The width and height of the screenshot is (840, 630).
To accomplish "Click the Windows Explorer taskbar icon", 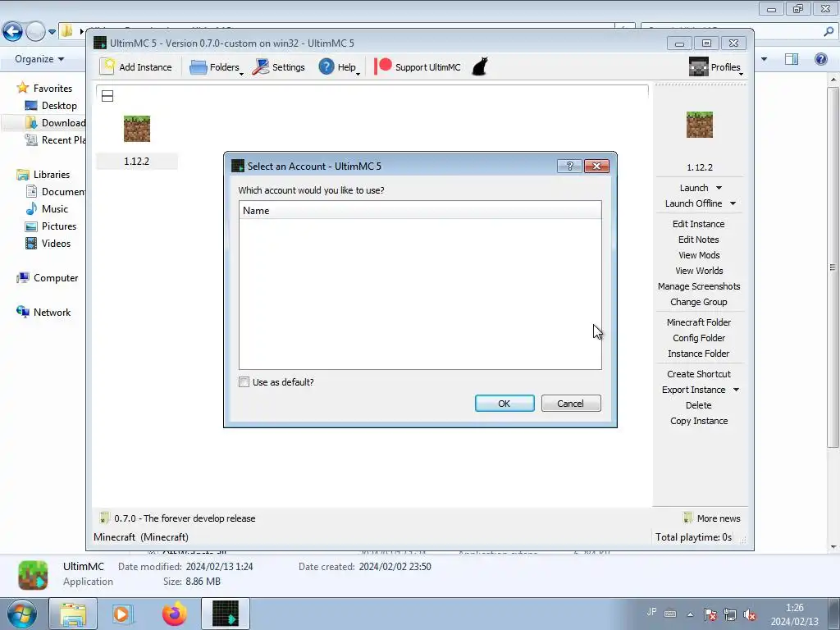I will pyautogui.click(x=73, y=614).
